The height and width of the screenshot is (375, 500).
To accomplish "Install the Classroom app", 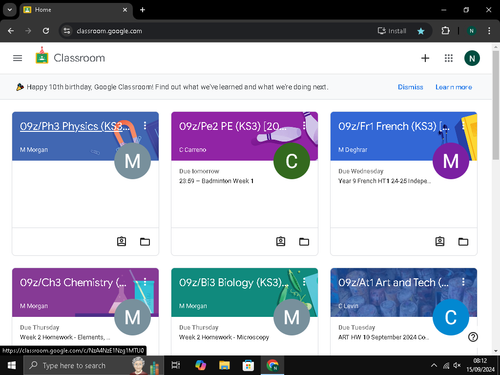I will pyautogui.click(x=392, y=31).
